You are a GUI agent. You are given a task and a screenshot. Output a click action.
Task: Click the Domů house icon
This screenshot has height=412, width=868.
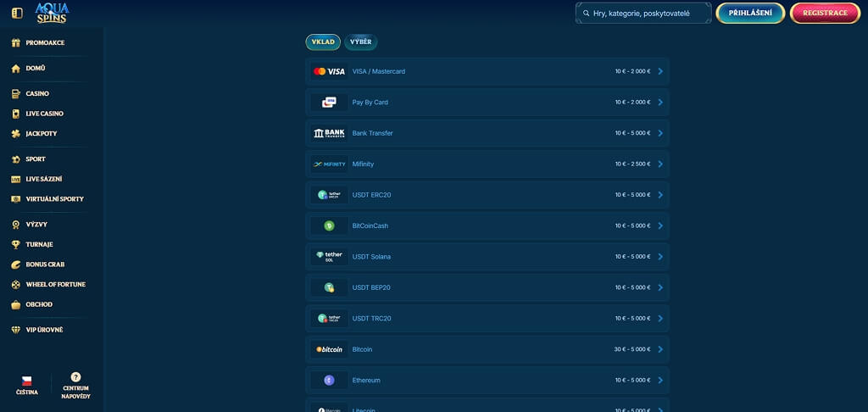tap(16, 68)
